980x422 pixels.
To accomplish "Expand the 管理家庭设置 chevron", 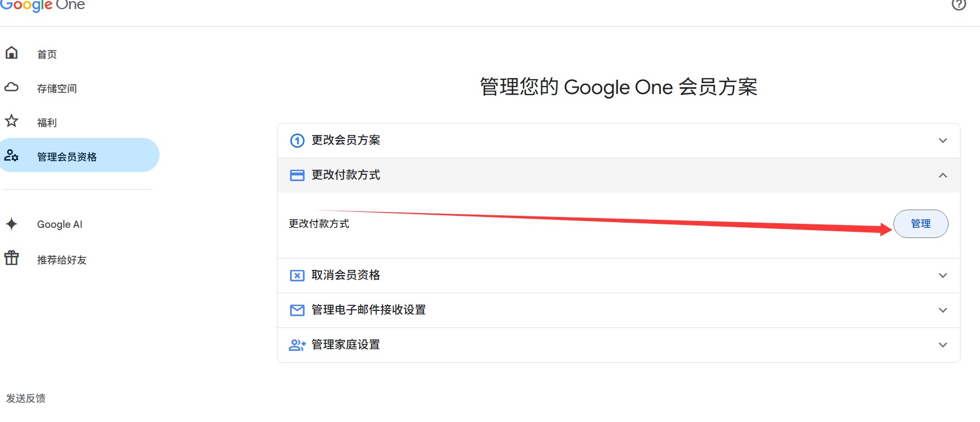I will (x=943, y=345).
